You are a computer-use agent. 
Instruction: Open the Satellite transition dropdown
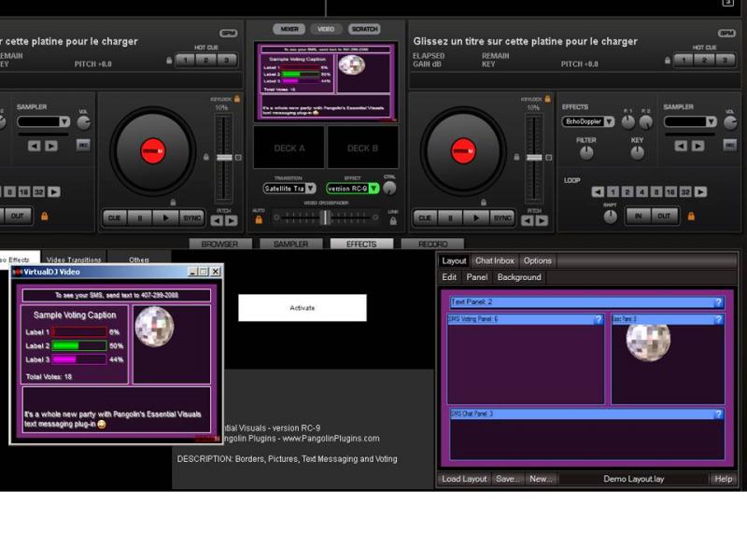coord(310,189)
